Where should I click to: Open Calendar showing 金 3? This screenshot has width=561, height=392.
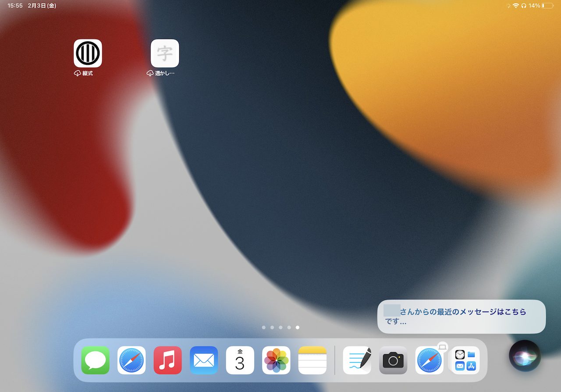pos(240,360)
